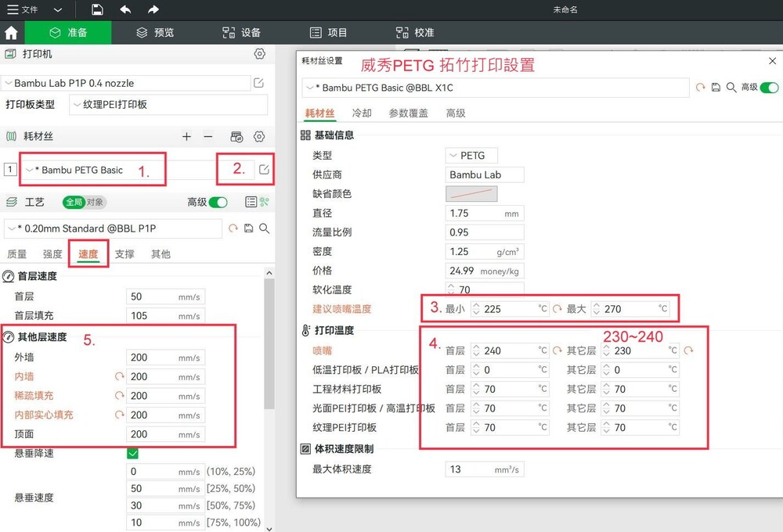Toggle the Advanced switch in filament settings dialog
The height and width of the screenshot is (532, 783).
770,88
